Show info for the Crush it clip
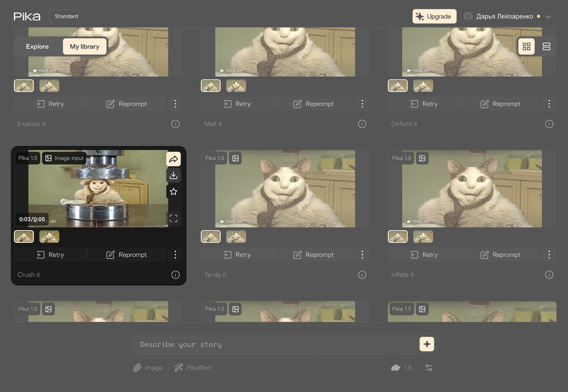The image size is (568, 392). pyautogui.click(x=175, y=275)
